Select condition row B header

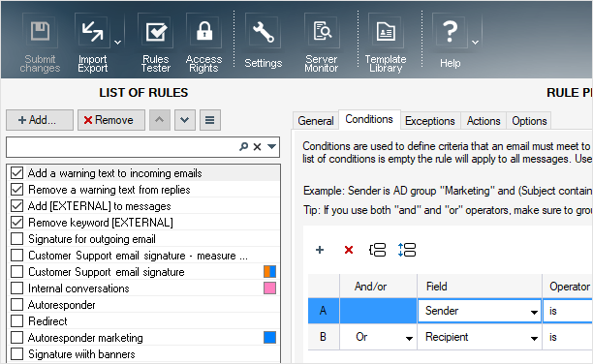(324, 337)
